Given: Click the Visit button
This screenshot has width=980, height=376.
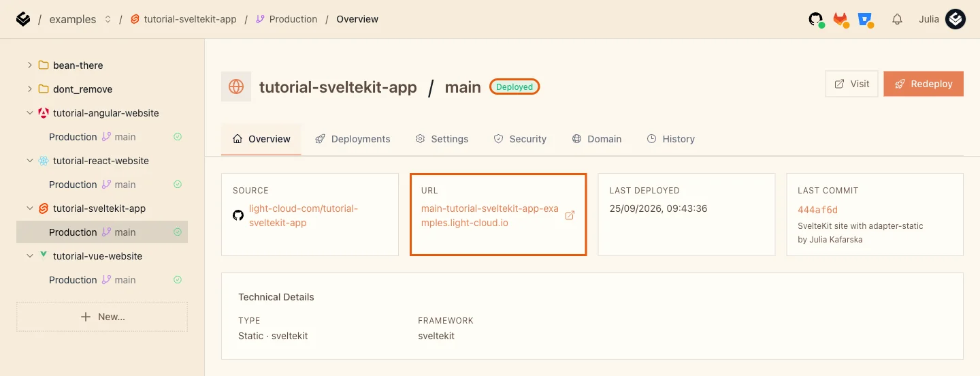Looking at the screenshot, I should 851,84.
